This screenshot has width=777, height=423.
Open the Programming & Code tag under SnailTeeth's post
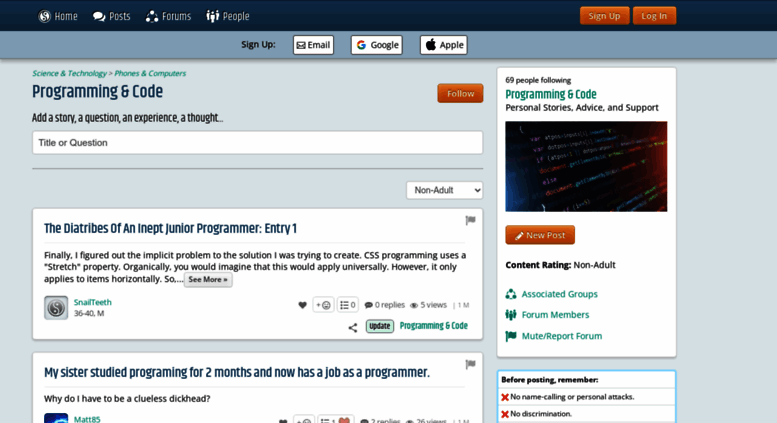tap(434, 326)
